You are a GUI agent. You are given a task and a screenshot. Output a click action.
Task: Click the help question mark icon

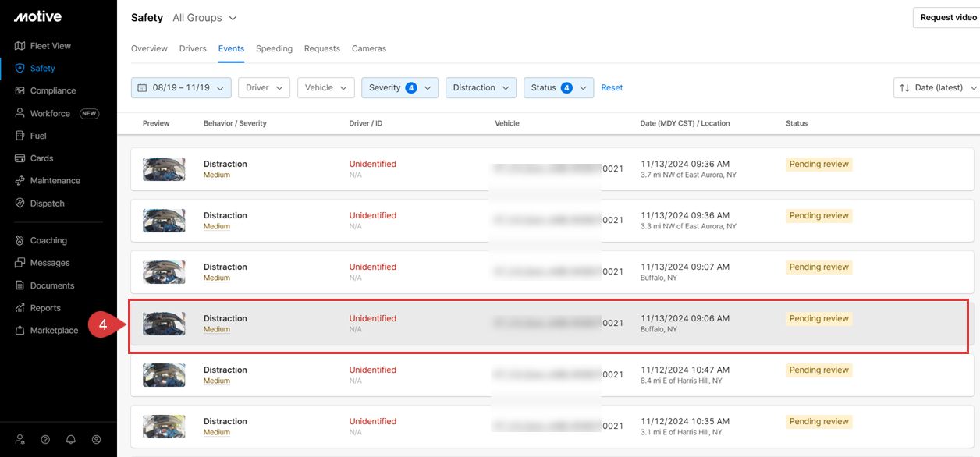coord(45,439)
